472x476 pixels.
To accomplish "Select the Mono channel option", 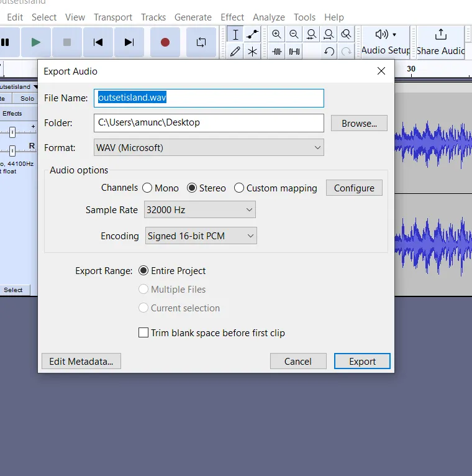I will pos(147,188).
